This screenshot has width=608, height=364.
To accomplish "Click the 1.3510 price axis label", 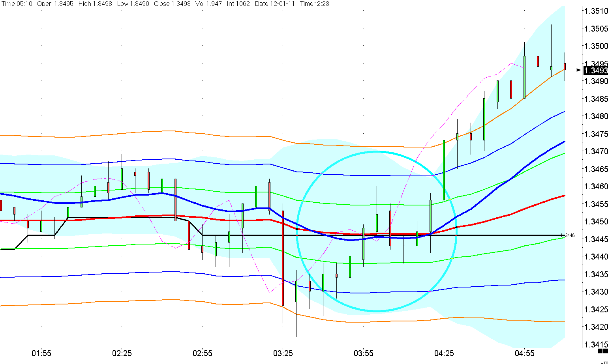I will pos(596,11).
